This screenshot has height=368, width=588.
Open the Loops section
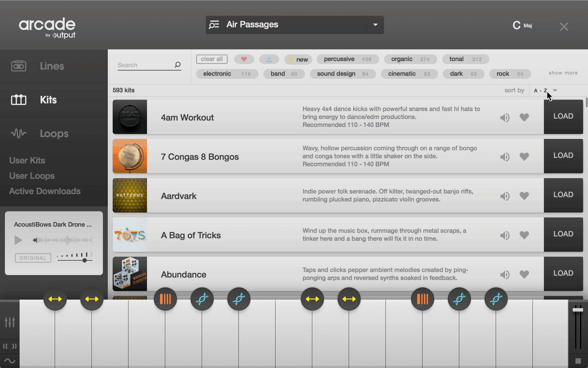(54, 134)
